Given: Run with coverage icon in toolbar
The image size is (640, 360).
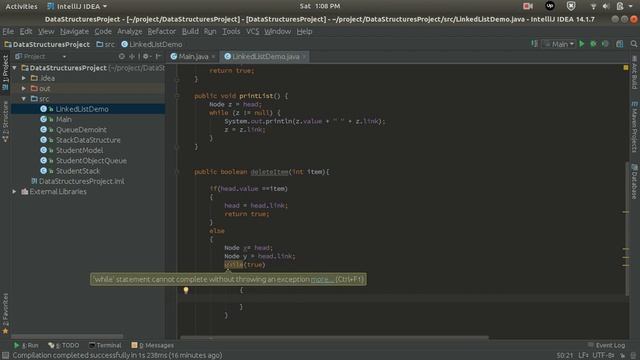Looking at the screenshot, I should pos(605,44).
